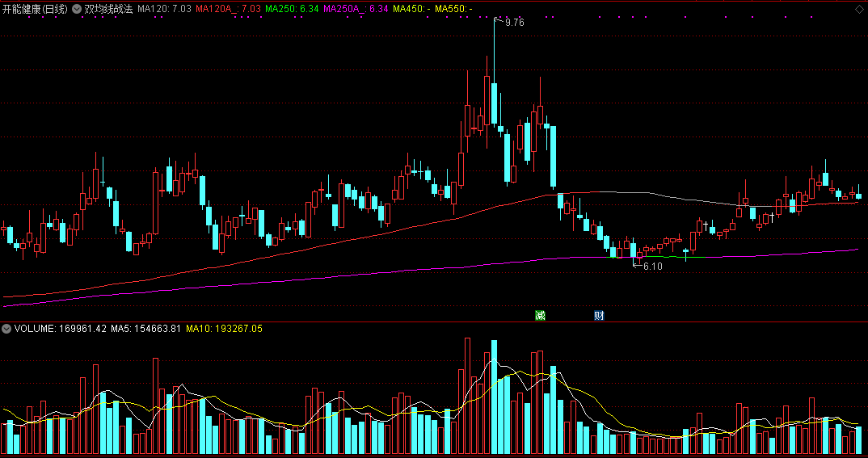Click the MA5: 154663.81 volume label
The width and height of the screenshot is (868, 458).
coord(146,329)
